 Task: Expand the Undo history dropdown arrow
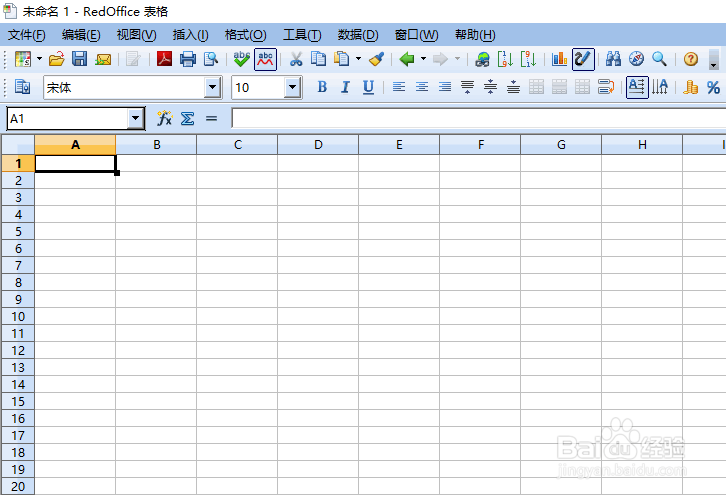[423, 59]
